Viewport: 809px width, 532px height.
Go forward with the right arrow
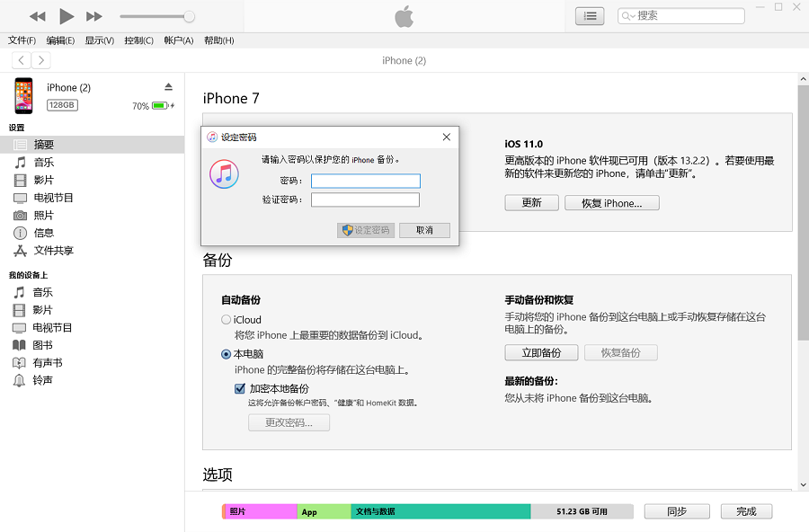click(x=41, y=60)
